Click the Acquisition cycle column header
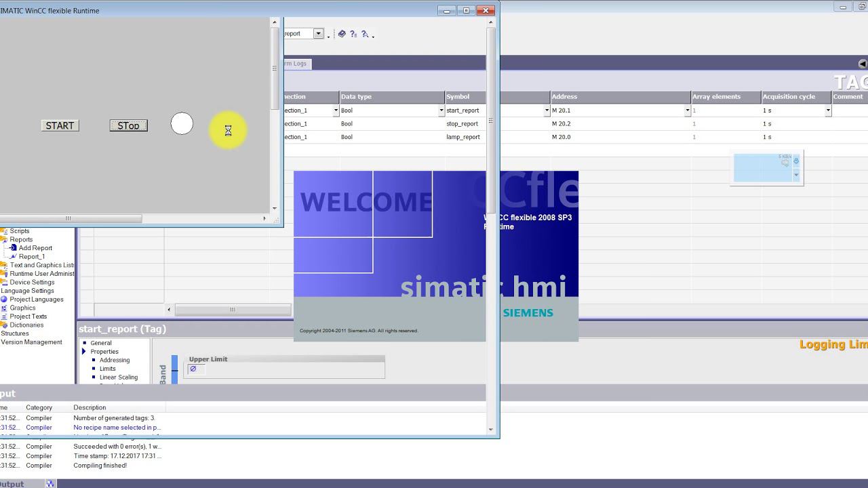The width and height of the screenshot is (868, 488). 796,97
